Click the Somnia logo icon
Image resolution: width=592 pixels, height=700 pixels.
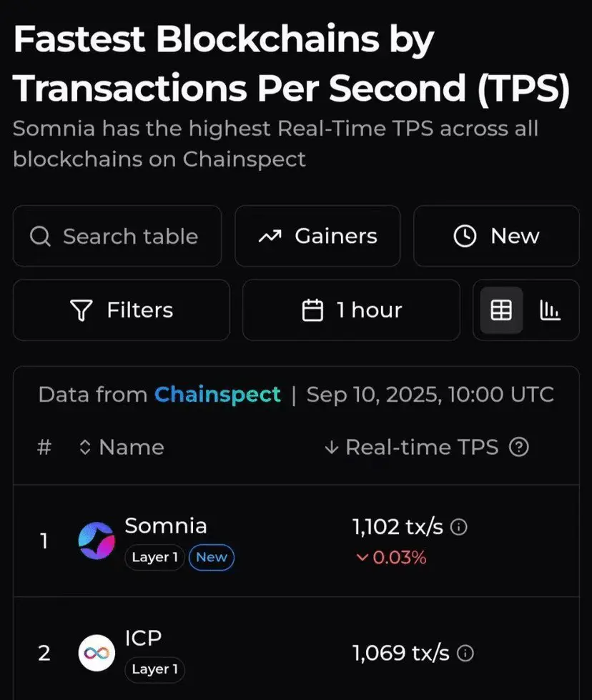[97, 541]
